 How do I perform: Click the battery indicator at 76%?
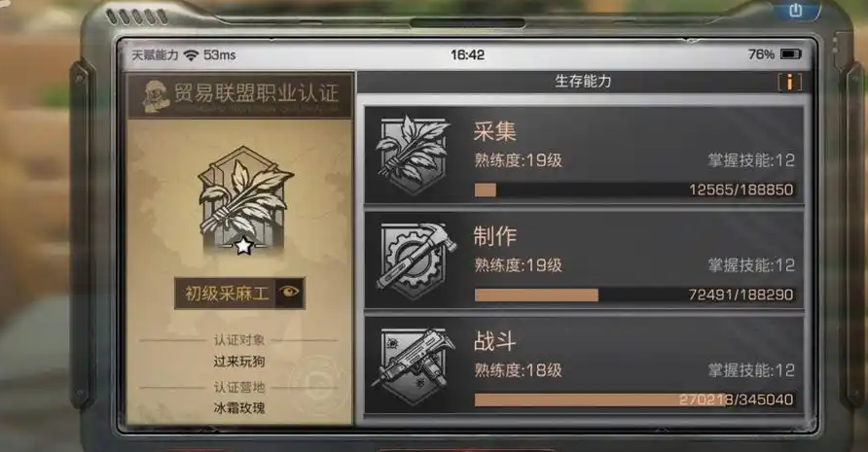point(790,54)
